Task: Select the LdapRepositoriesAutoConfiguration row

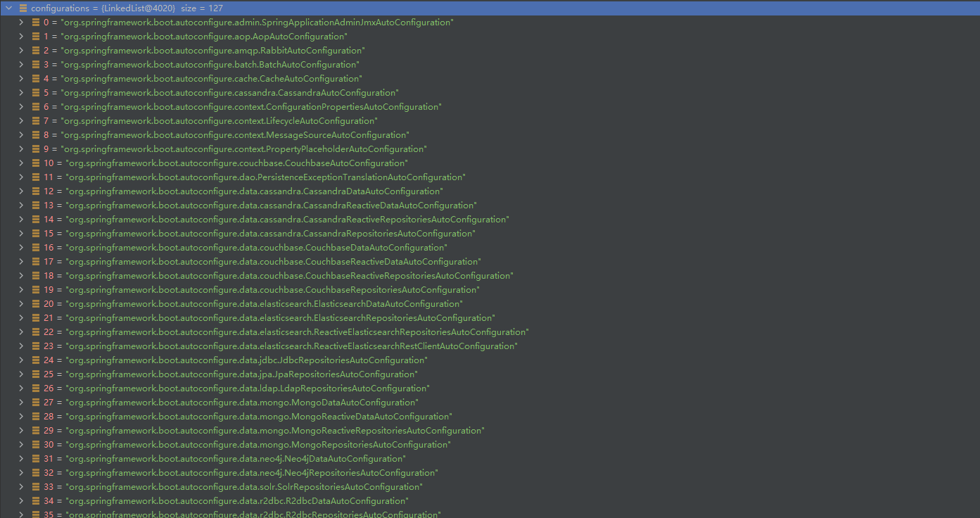Action: point(490,388)
